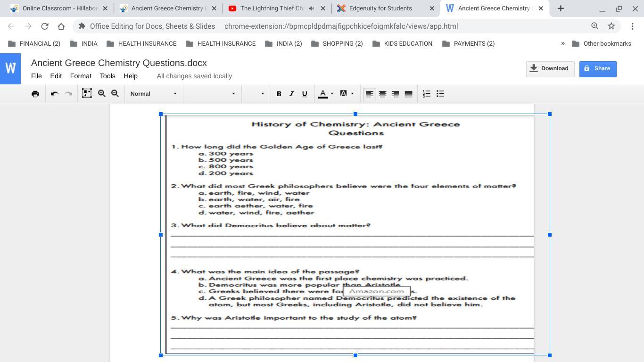Image resolution: width=644 pixels, height=362 pixels.
Task: Zoom out of the document
Action: (115, 94)
